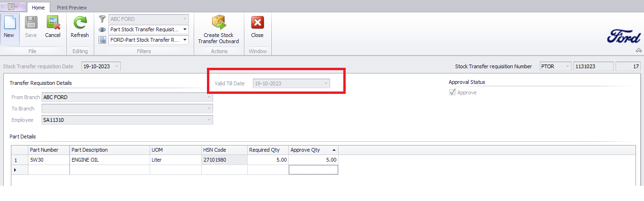Click the new row indicator arrow
Image resolution: width=644 pixels, height=201 pixels.
pyautogui.click(x=16, y=170)
